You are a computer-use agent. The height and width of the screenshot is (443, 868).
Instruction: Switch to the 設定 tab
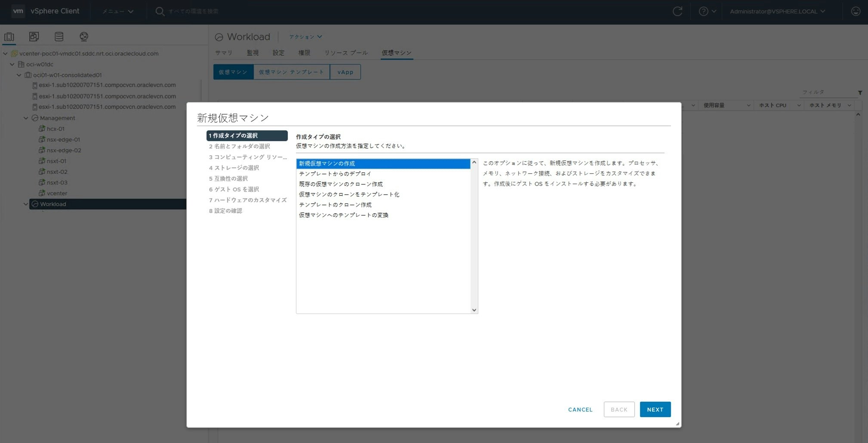[278, 53]
